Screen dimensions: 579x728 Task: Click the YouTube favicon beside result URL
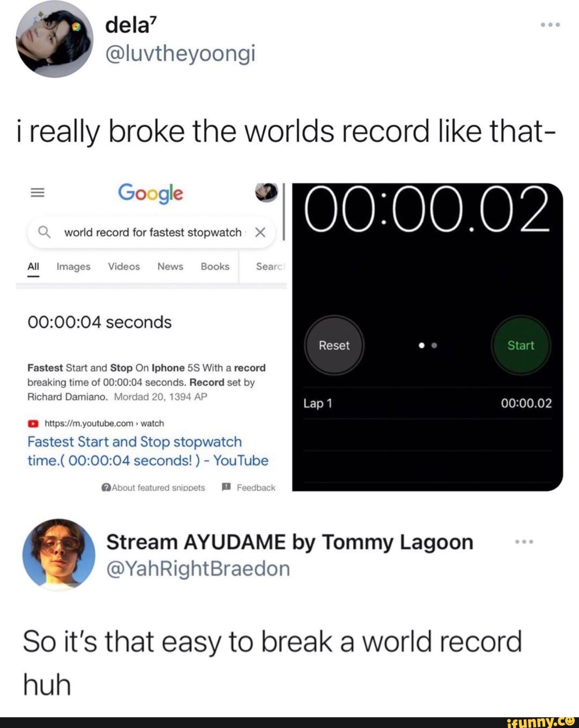(x=33, y=423)
